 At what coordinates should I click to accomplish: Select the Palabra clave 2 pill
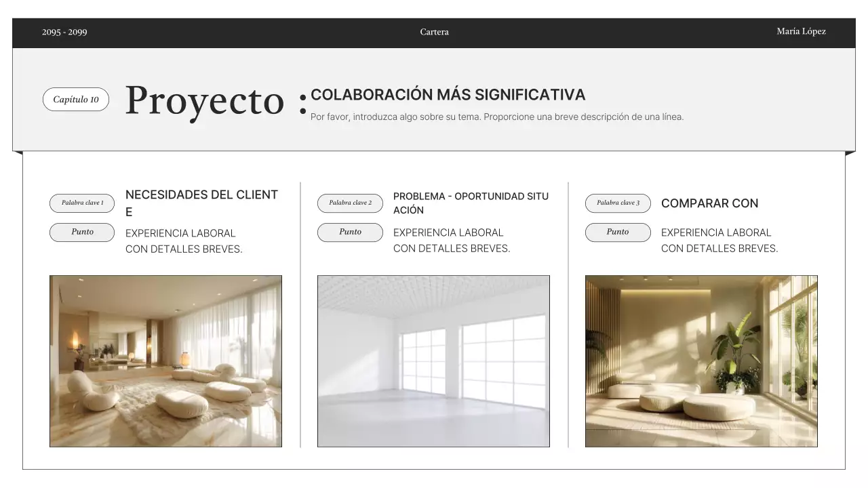(350, 203)
